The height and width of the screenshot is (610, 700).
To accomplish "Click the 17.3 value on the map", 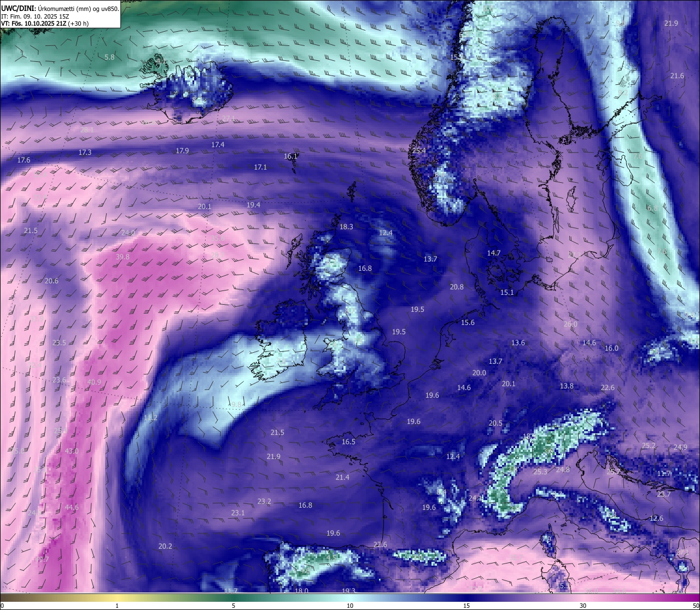I will click(85, 152).
